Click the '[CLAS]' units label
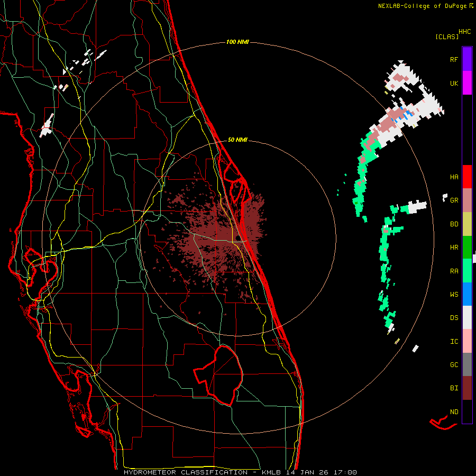476x476 pixels. [447, 36]
